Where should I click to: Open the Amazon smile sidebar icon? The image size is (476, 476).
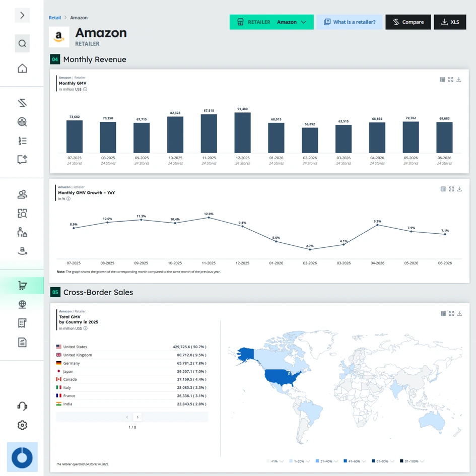22,251
